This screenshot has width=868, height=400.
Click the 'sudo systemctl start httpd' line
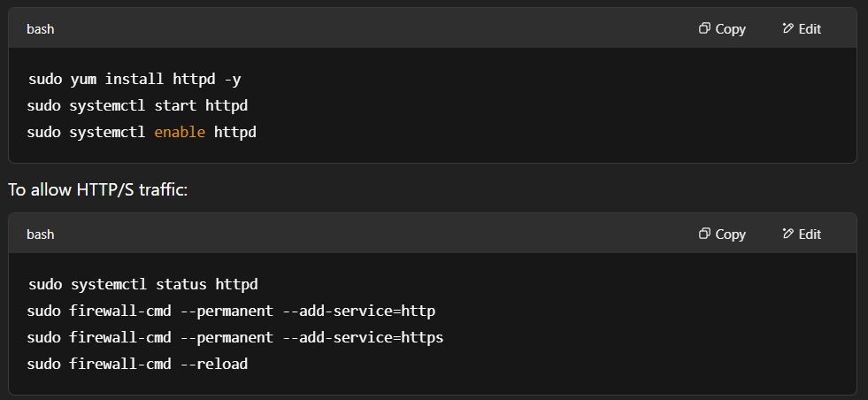pyautogui.click(x=137, y=106)
